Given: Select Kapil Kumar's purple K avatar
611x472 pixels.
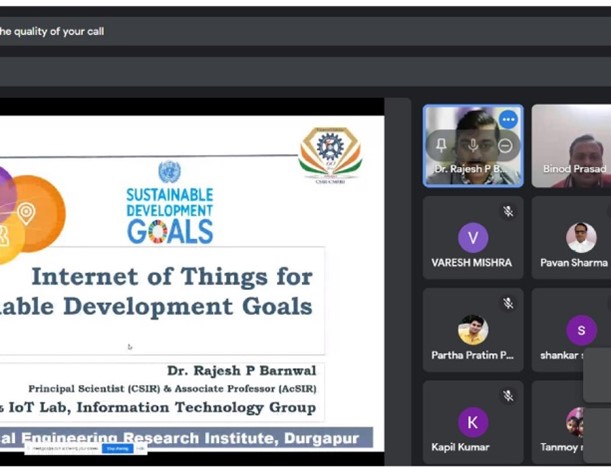Looking at the screenshot, I should pyautogui.click(x=473, y=421).
